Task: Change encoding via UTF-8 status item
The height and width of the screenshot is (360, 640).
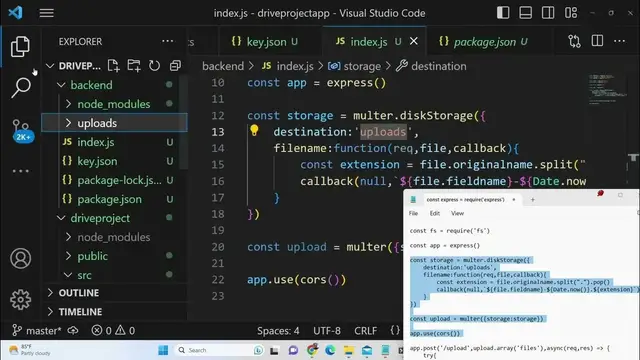Action: point(327,331)
